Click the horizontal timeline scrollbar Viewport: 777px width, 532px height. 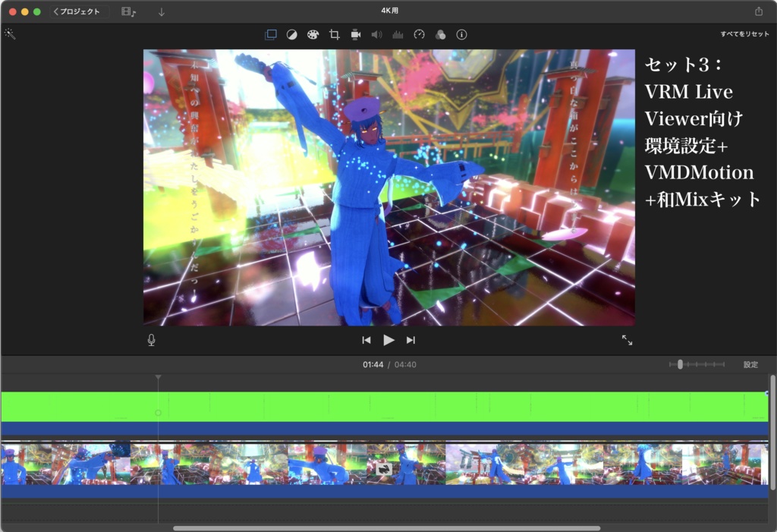point(386,528)
